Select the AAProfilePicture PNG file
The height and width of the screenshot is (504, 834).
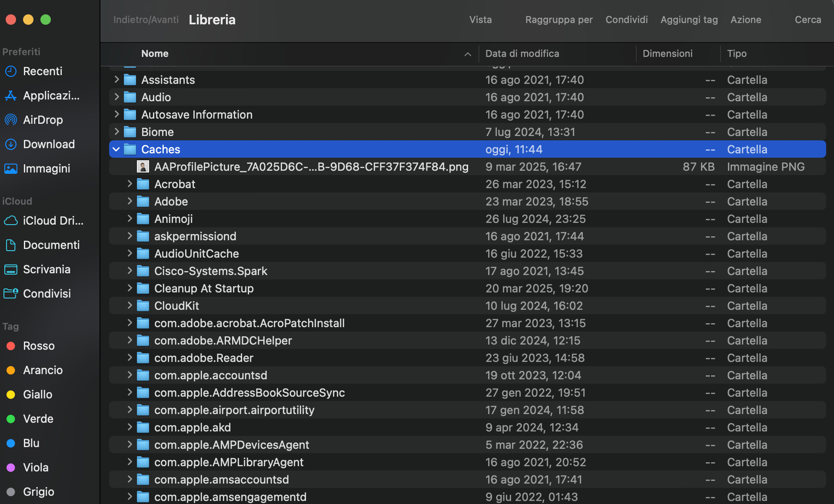coord(311,166)
